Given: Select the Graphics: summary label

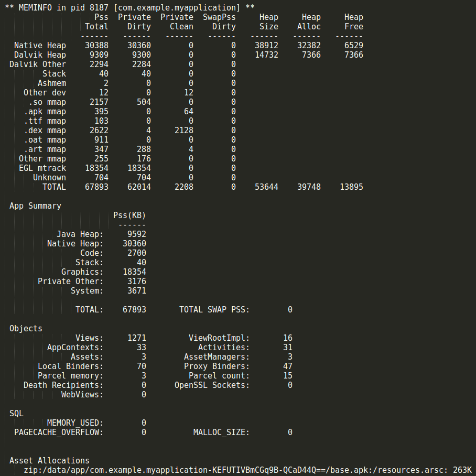Looking at the screenshot, I should [83, 272].
